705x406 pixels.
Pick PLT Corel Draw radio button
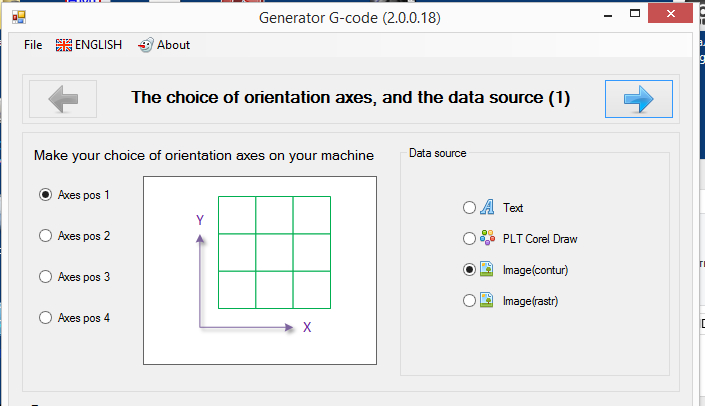pyautogui.click(x=470, y=239)
